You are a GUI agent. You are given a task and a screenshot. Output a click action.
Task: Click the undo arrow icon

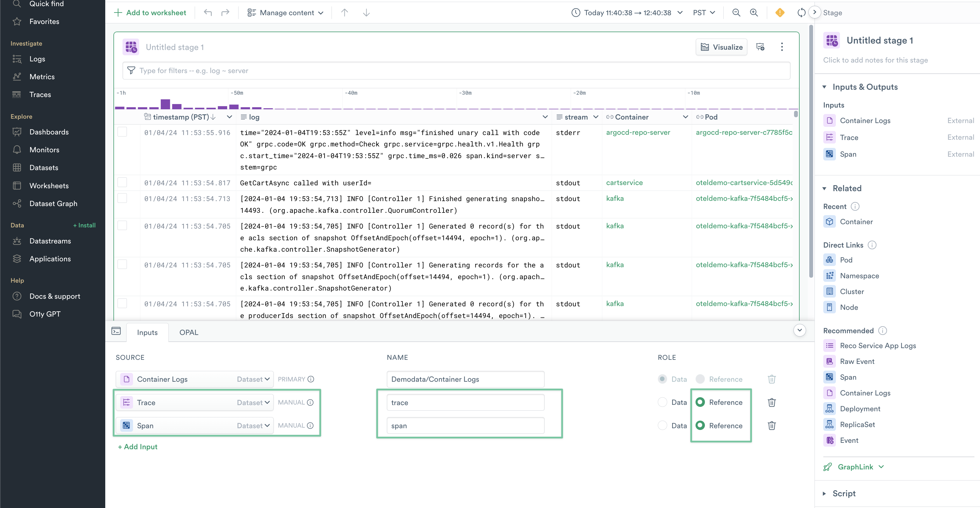[x=208, y=13]
